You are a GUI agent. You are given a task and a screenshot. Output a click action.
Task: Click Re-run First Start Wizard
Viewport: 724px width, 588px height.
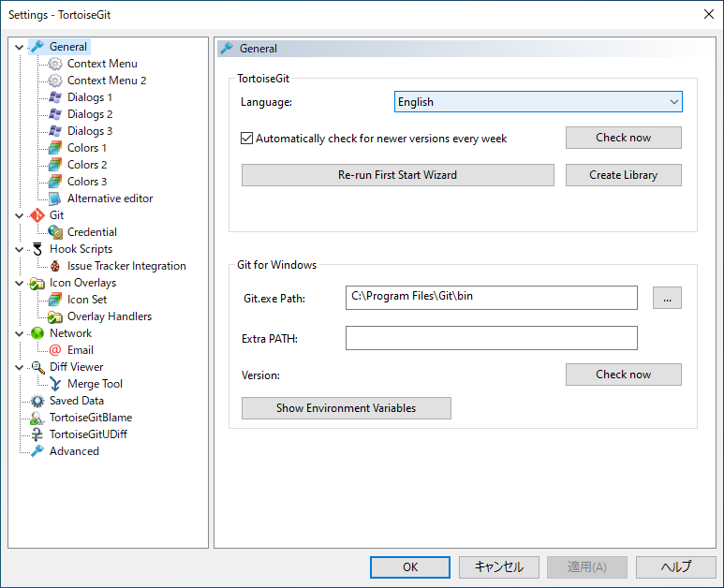click(397, 175)
